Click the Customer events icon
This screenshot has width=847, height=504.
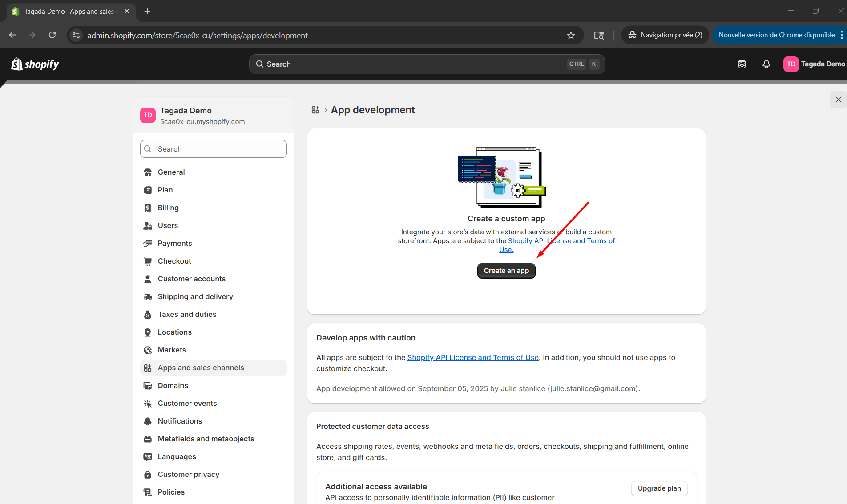click(148, 404)
